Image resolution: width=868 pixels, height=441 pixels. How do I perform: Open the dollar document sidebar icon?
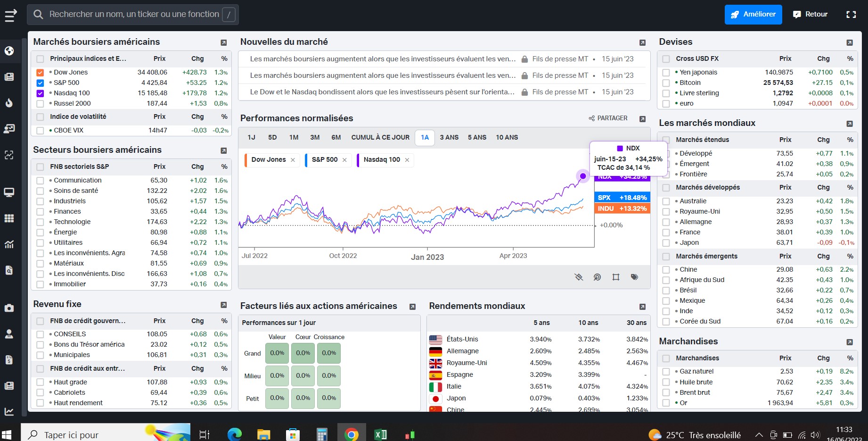9,360
